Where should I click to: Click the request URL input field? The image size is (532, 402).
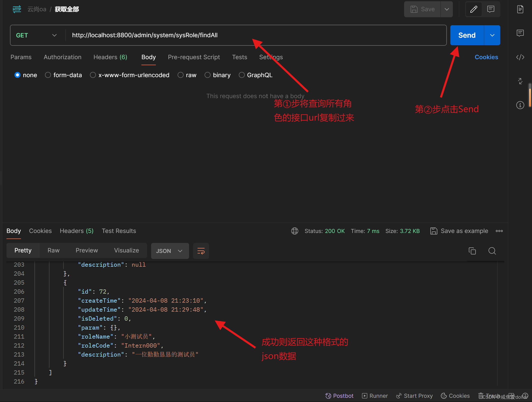coord(256,35)
